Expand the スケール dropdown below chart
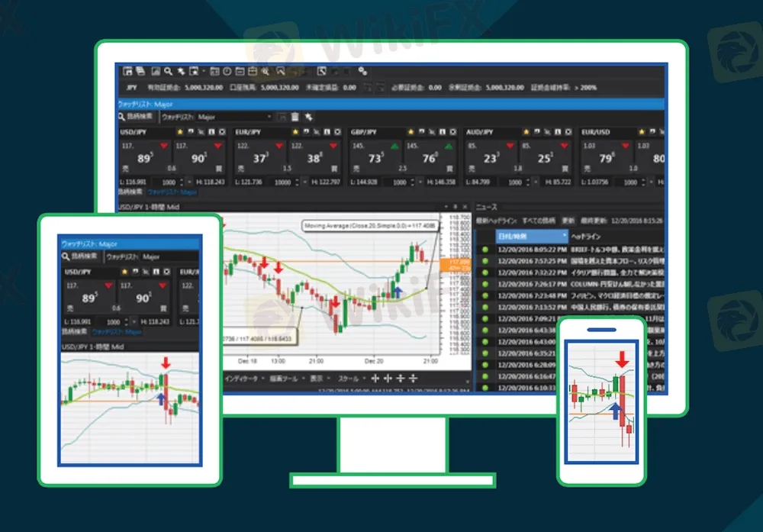The image size is (763, 532). pos(349,378)
